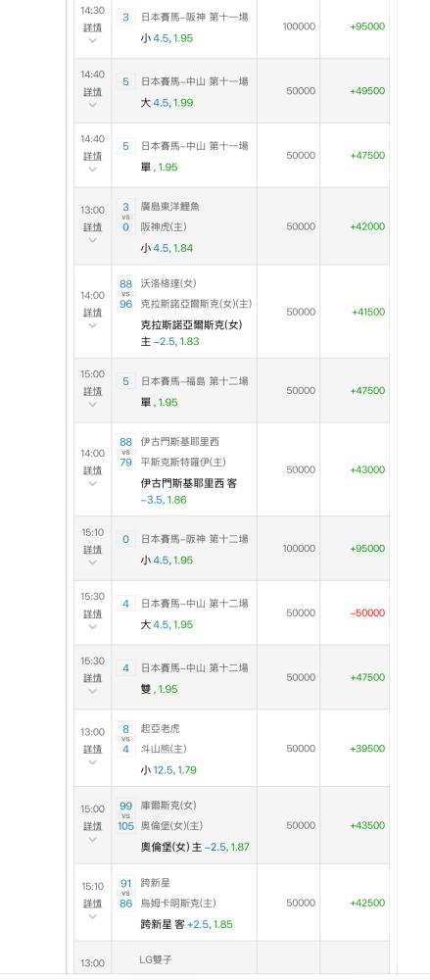
Task: Open 詳情 for 庫爾斯克(女) match
Action: pyautogui.click(x=92, y=826)
